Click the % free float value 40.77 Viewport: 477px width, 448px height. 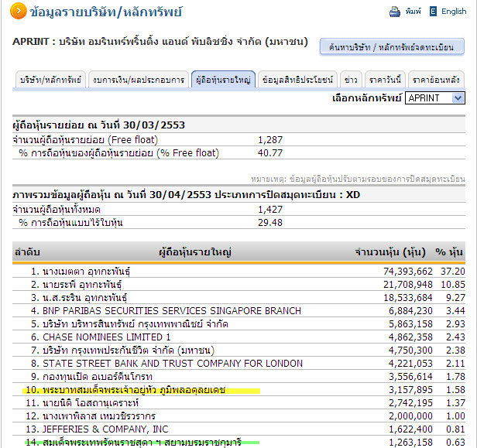click(270, 153)
